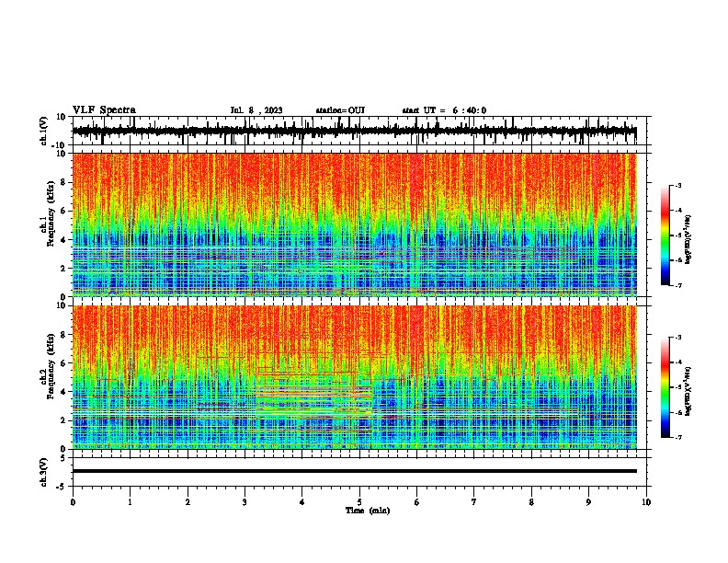
Task: Click the log(PSD) label beside ch.1 colorbar
Action: [x=688, y=240]
